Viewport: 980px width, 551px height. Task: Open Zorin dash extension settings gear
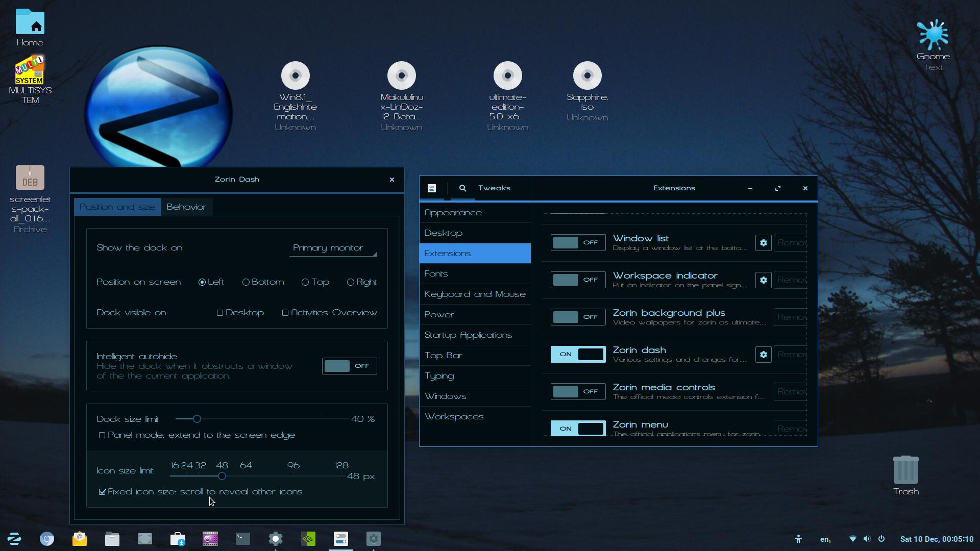click(x=763, y=355)
